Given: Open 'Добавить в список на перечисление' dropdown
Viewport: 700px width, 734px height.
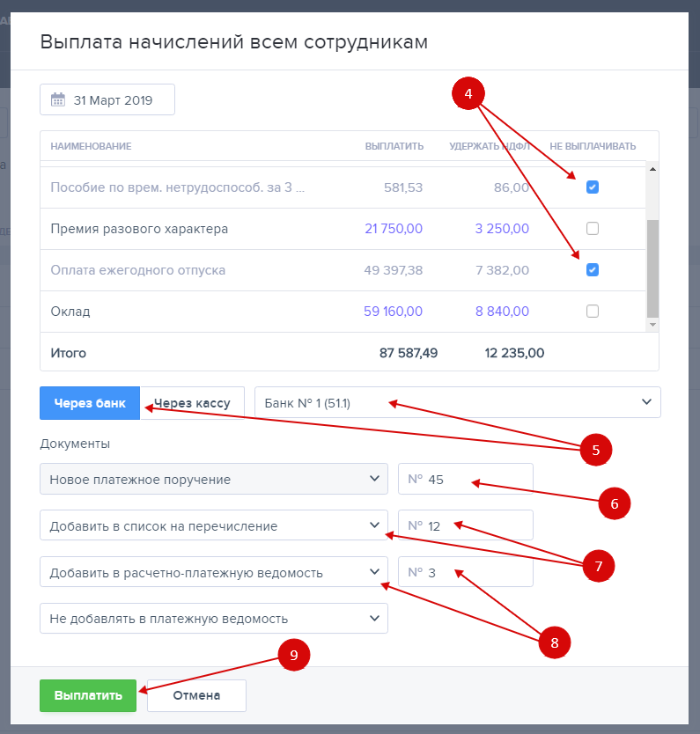Looking at the screenshot, I should [x=213, y=525].
